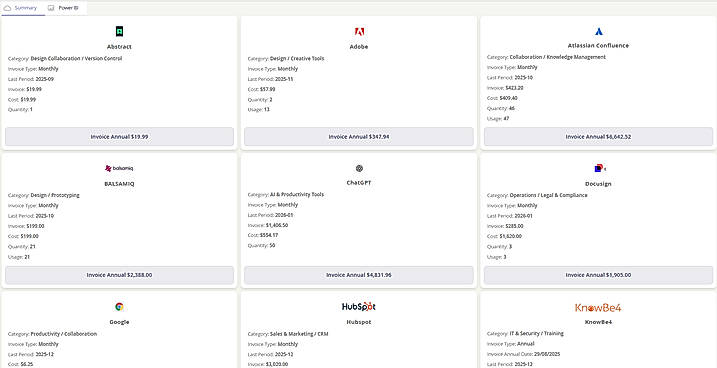The height and width of the screenshot is (368, 717).
Task: Click the Docusign logo icon
Action: pos(600,169)
